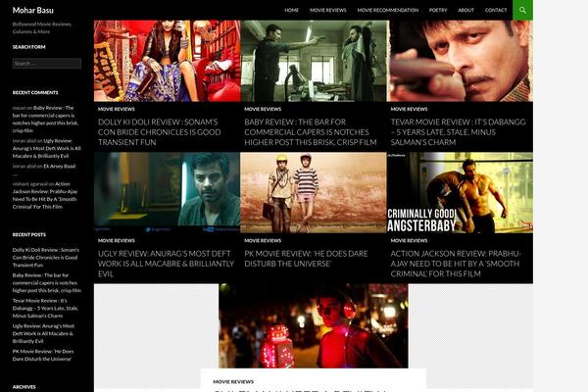
Task: Open Ugly Review in Recent Posts
Action: 43,333
